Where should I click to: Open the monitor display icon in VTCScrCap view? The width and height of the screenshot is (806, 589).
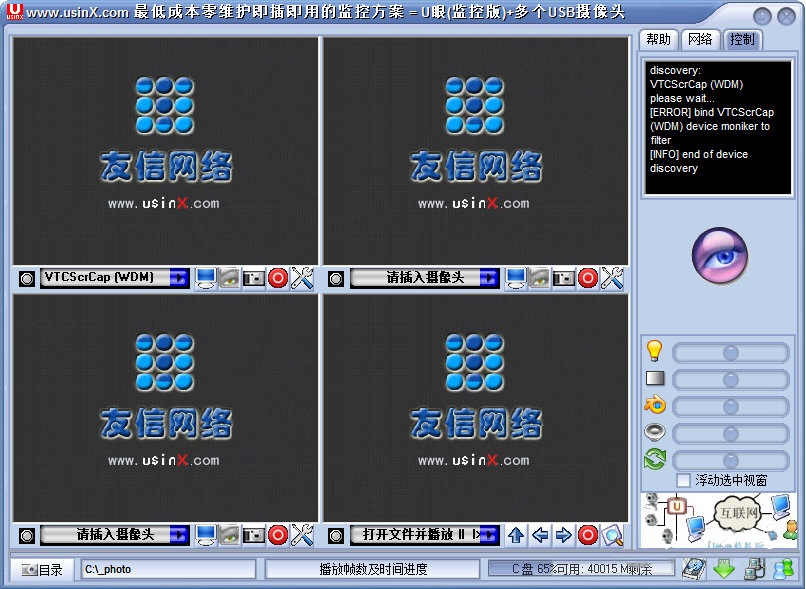click(x=206, y=278)
